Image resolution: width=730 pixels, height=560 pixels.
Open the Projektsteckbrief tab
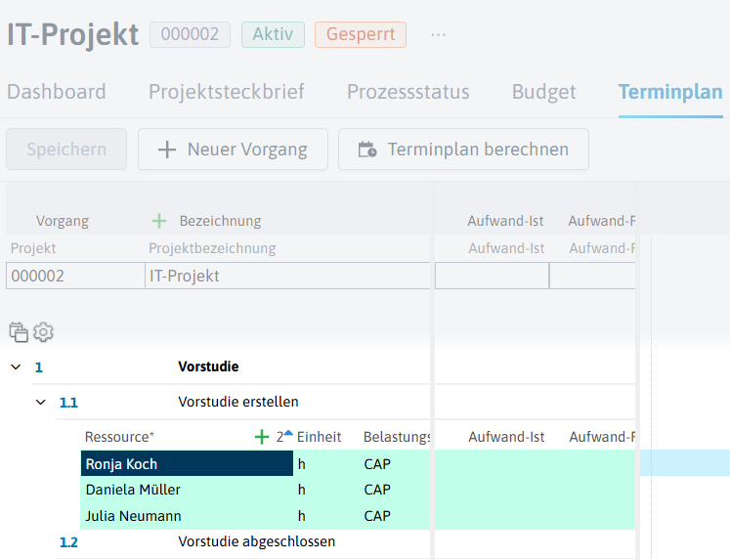(227, 92)
